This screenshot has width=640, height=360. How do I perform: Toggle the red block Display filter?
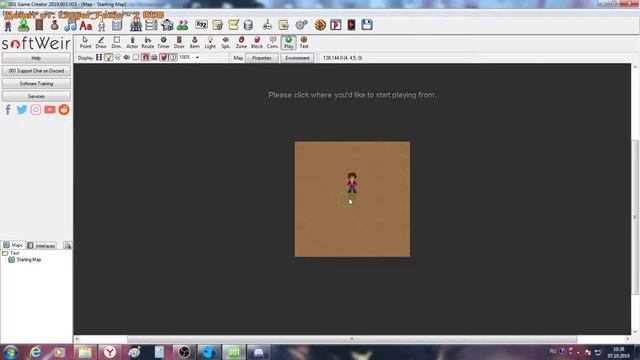click(x=164, y=58)
